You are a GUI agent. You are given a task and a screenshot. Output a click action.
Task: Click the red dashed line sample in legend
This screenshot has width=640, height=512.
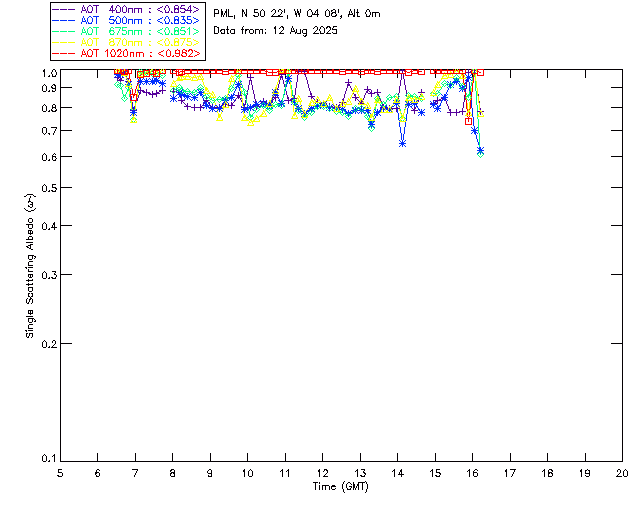64,53
